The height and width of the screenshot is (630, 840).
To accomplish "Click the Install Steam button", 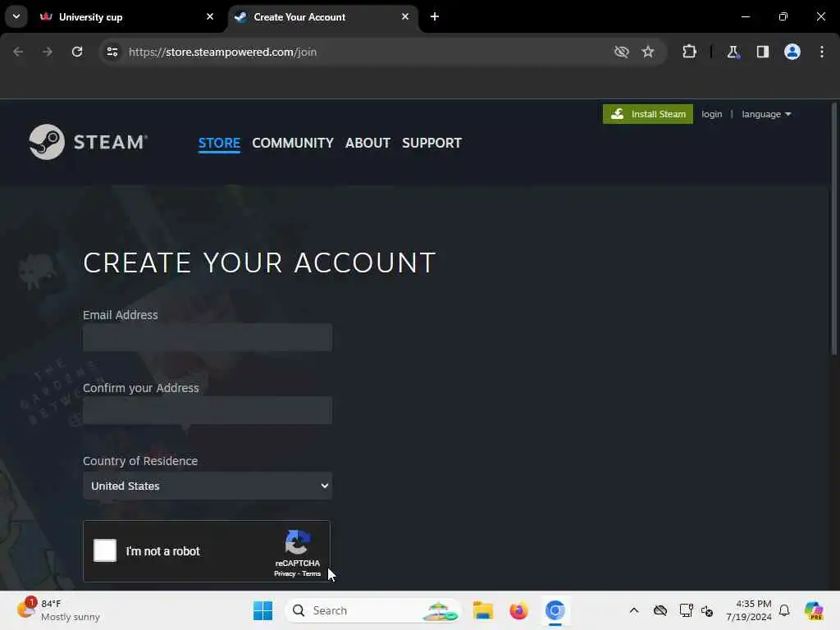I will (x=648, y=114).
